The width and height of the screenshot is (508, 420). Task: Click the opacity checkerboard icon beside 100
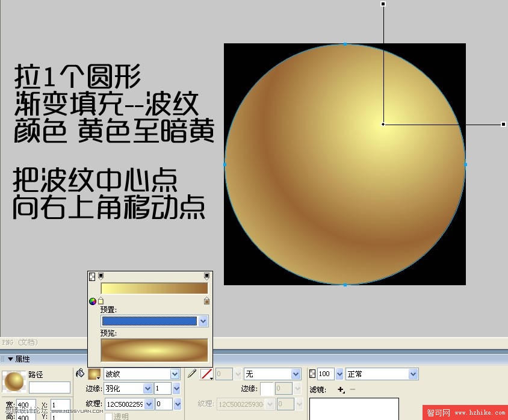click(x=313, y=374)
